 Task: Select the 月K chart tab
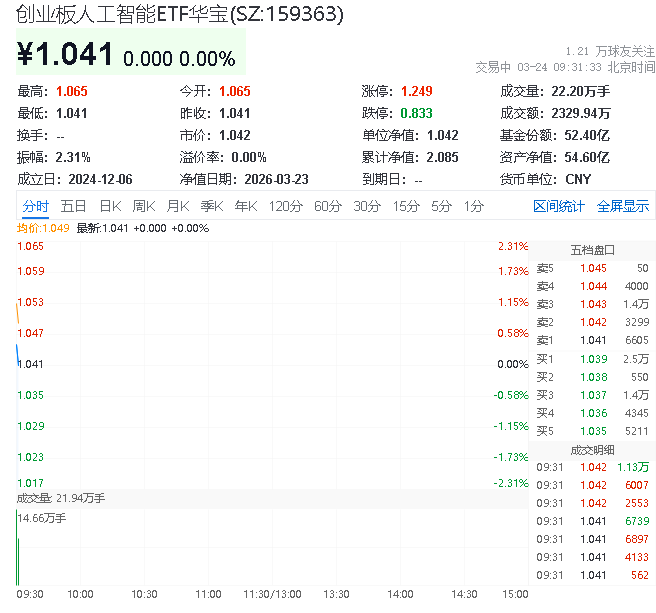point(178,206)
